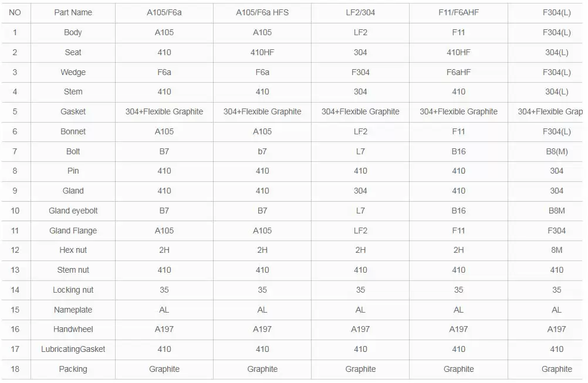The width and height of the screenshot is (588, 383).
Task: Select "F304" in the Gland Flange row
Action: click(x=556, y=231)
